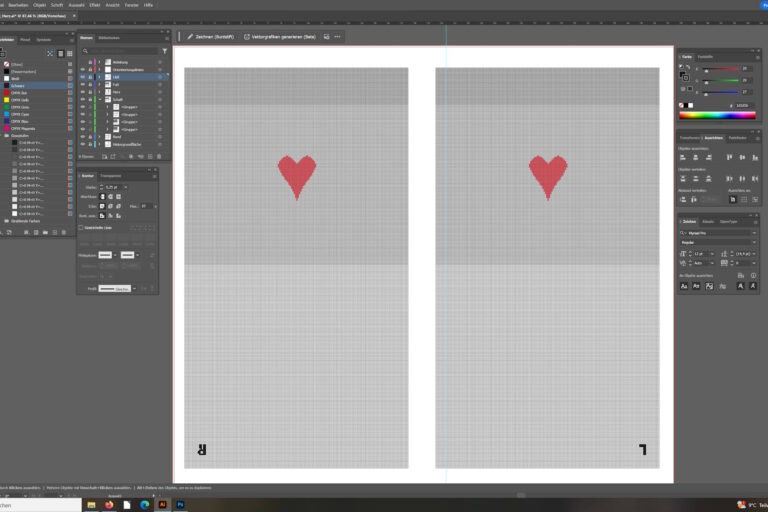Distribute objects vertically by top edges
The width and height of the screenshot is (768, 512).
pos(683,178)
